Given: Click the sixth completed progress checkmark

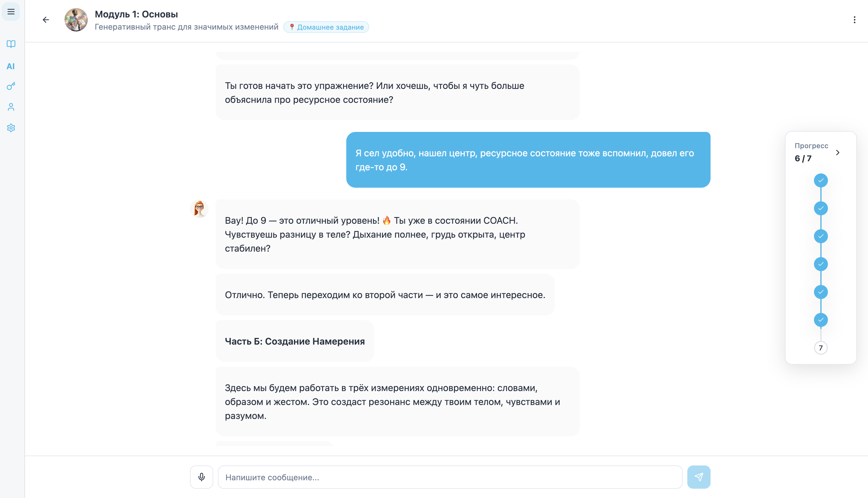Looking at the screenshot, I should coord(820,320).
